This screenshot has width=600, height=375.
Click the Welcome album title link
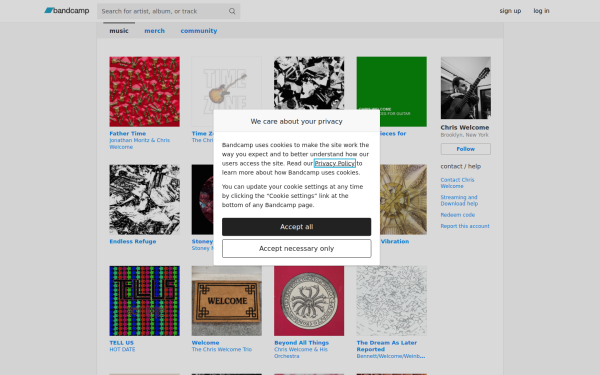(205, 343)
